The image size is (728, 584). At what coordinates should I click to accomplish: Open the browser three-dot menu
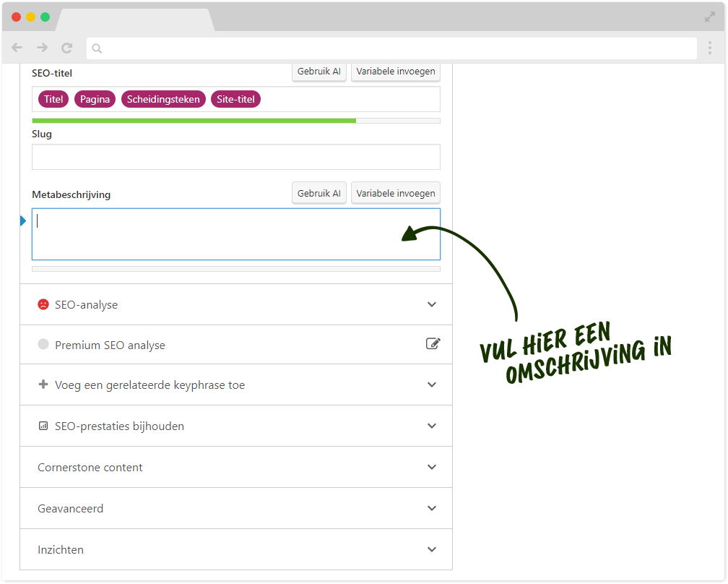[710, 48]
